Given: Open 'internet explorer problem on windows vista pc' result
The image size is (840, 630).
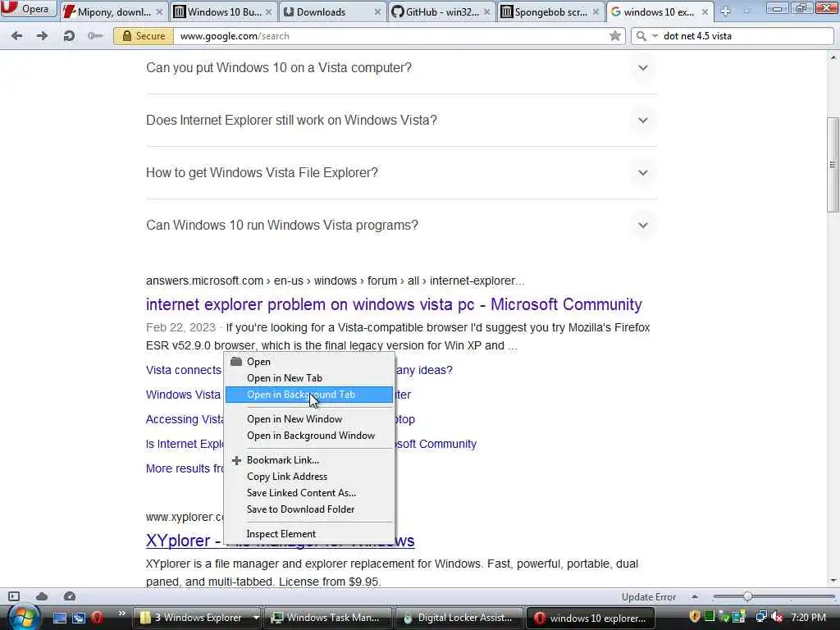Looking at the screenshot, I should (x=394, y=304).
